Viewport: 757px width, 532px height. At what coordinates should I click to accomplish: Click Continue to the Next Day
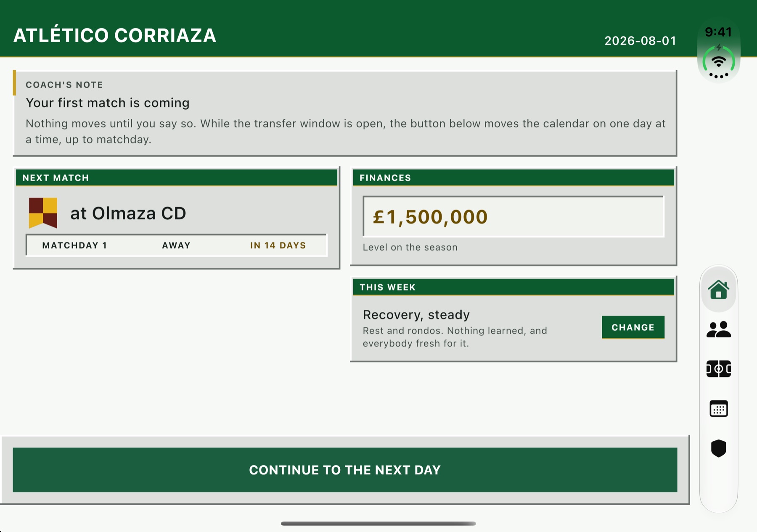345,470
